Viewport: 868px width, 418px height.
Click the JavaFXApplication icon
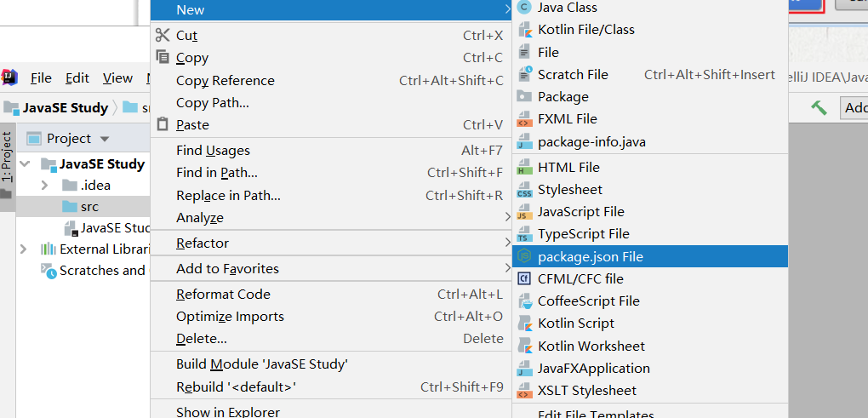pyautogui.click(x=523, y=368)
